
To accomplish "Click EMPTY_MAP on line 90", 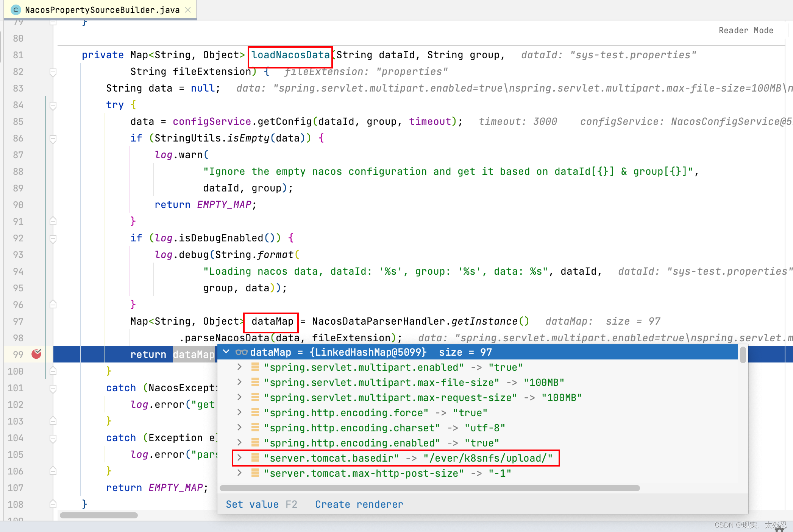I will point(224,205).
